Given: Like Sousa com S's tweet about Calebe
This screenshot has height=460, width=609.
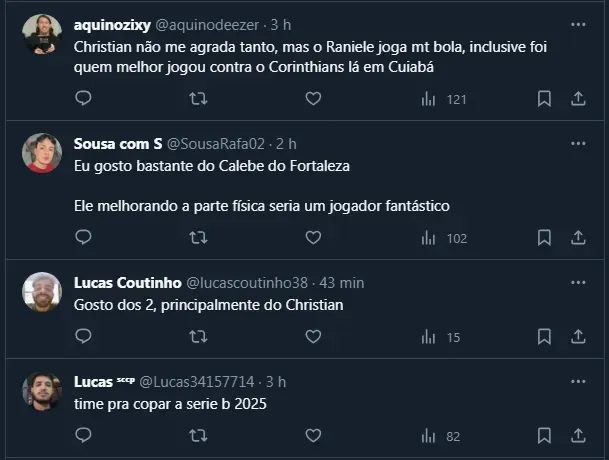Looking at the screenshot, I should pyautogui.click(x=313, y=237).
